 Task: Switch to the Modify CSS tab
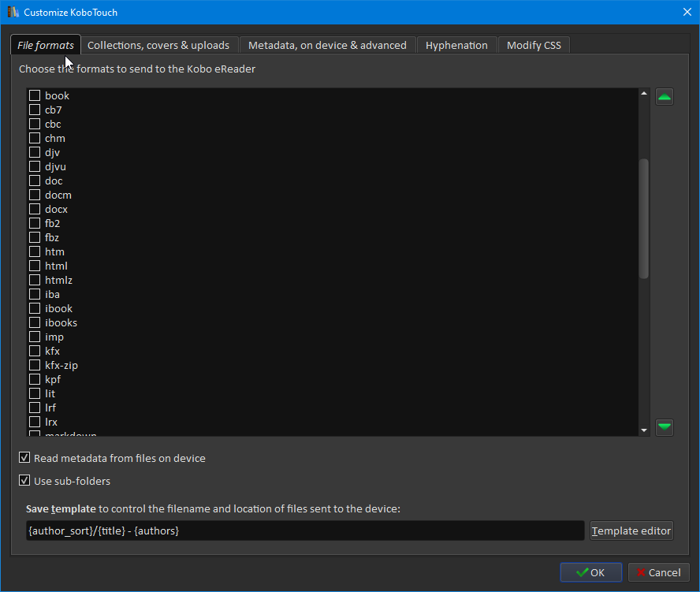click(534, 45)
